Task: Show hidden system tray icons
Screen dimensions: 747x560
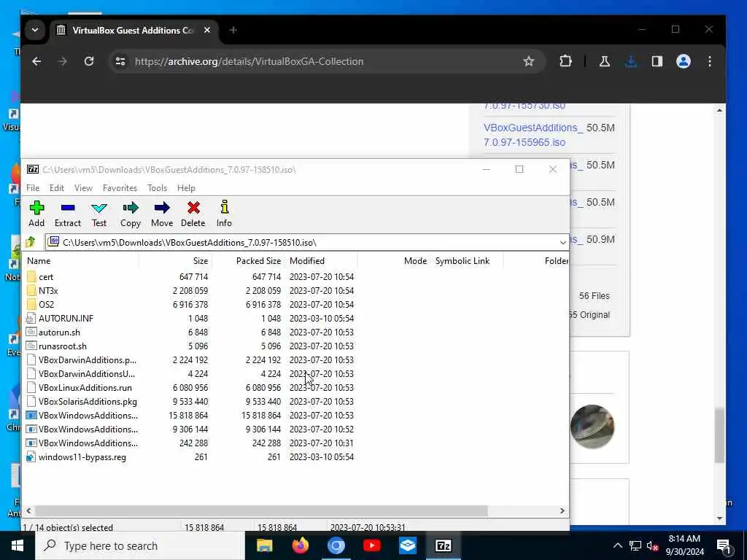Action: point(617,545)
